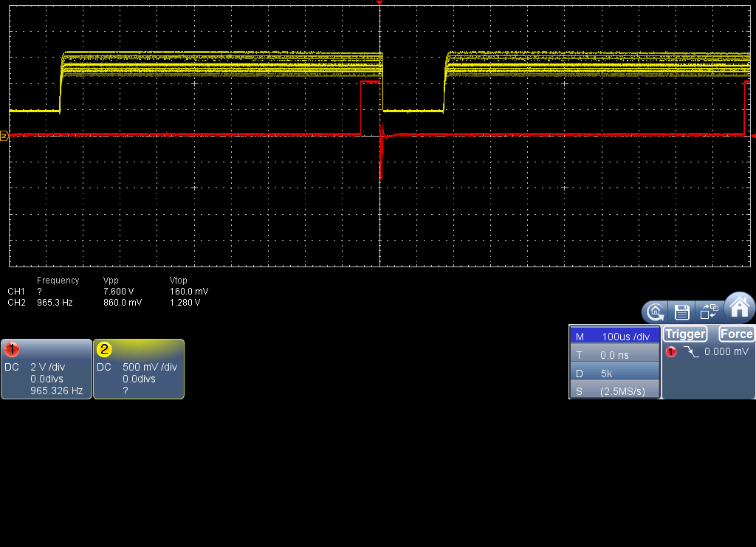Click the red trigger source 1 icon
The height and width of the screenshot is (547, 756).
(x=670, y=352)
